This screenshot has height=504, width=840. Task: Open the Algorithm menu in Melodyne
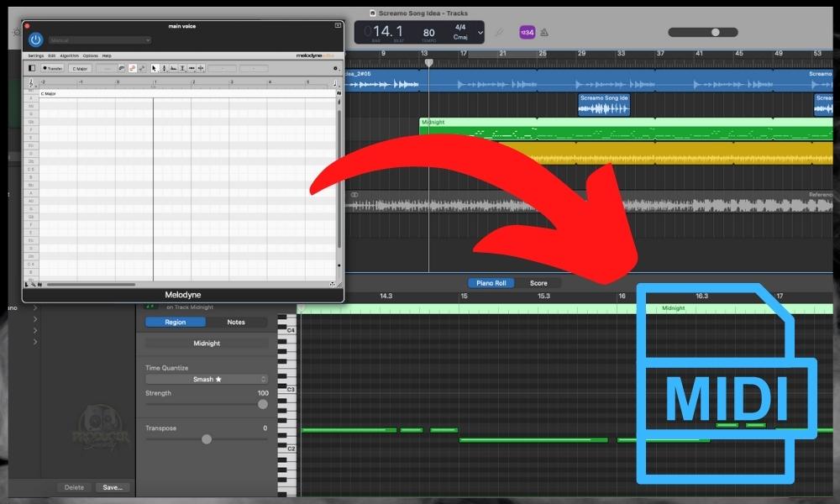(x=69, y=55)
